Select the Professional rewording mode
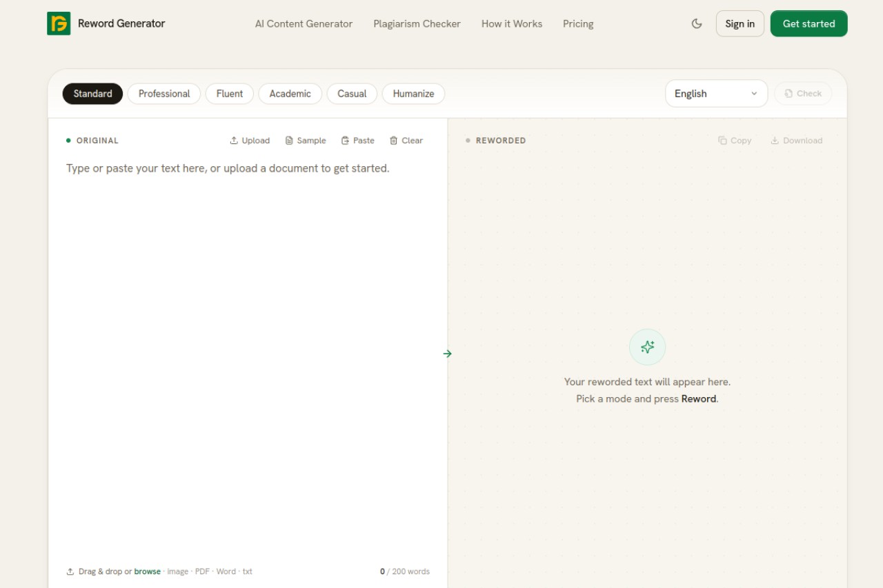The height and width of the screenshot is (588, 883). (x=164, y=94)
